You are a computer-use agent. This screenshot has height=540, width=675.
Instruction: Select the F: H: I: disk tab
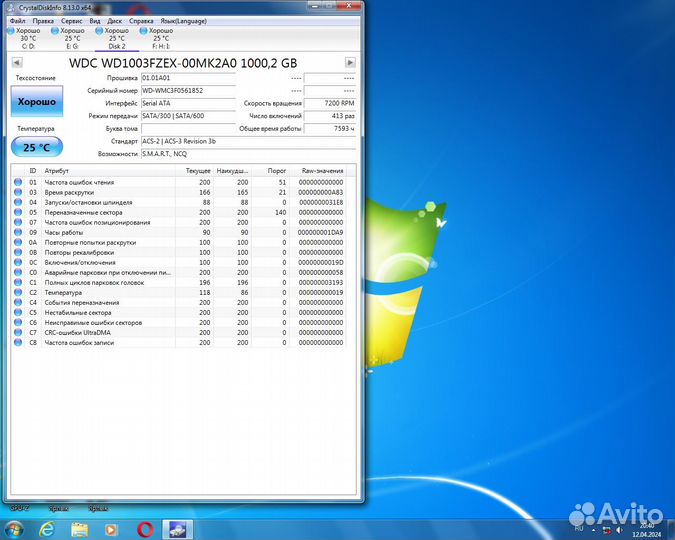pyautogui.click(x=160, y=38)
